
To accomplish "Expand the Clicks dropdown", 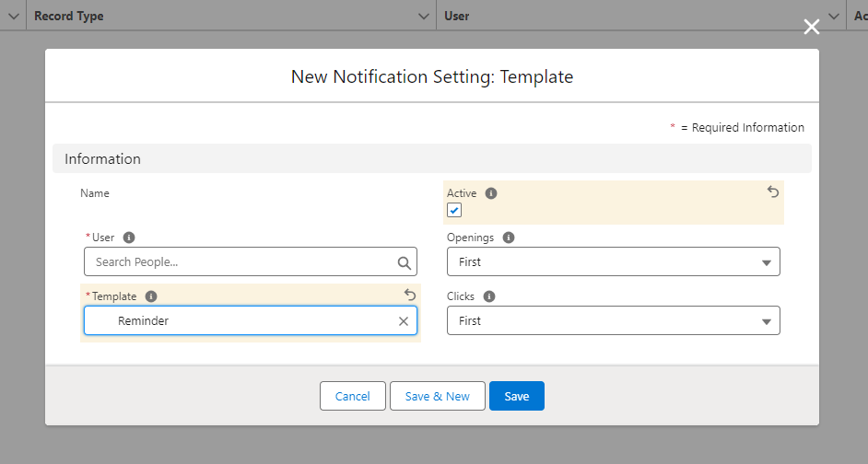I will (613, 321).
